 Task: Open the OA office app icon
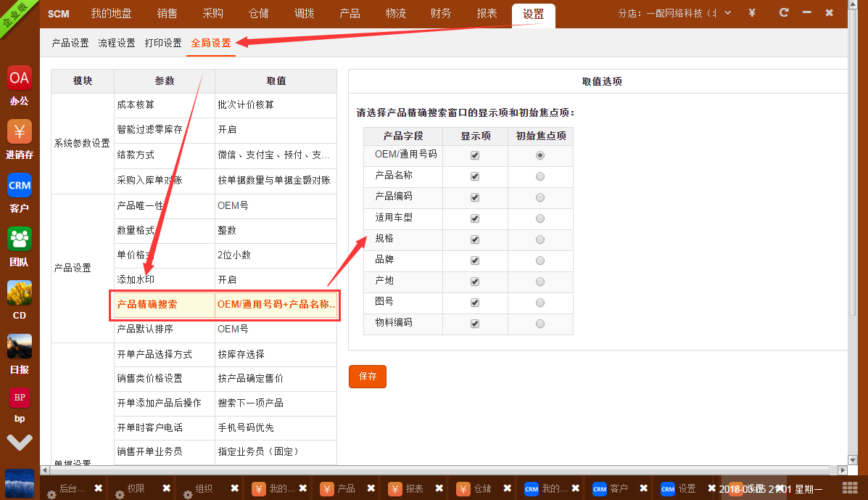(x=20, y=78)
